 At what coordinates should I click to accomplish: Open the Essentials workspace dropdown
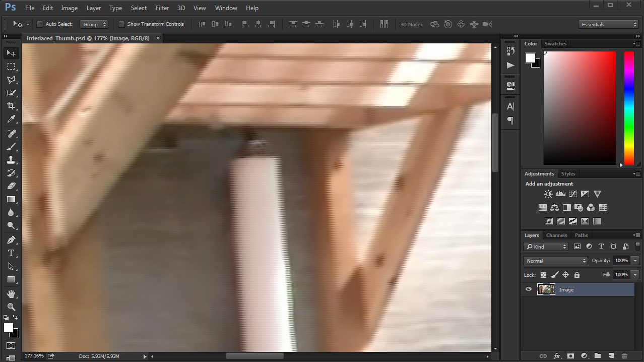[609, 24]
